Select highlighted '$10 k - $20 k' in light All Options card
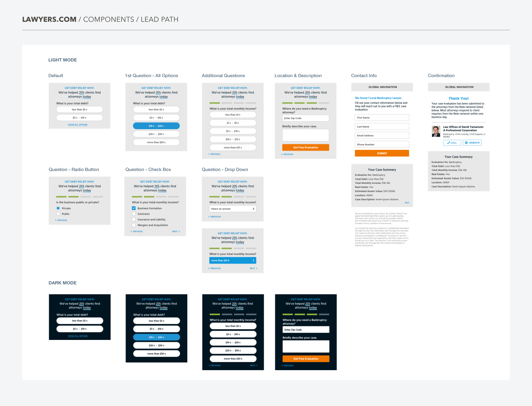The image size is (532, 406). 156,126
